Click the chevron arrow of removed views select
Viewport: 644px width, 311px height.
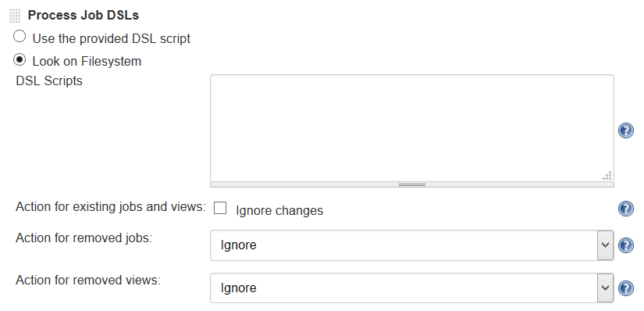pyautogui.click(x=605, y=288)
